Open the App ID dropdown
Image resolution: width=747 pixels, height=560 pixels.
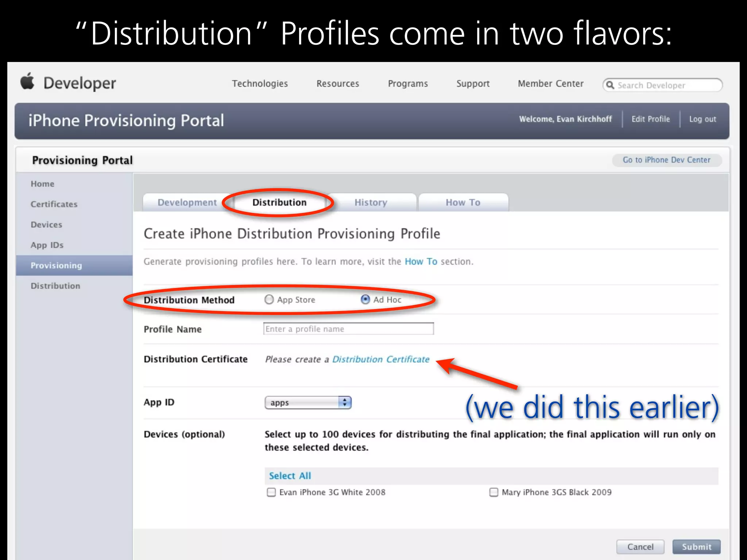click(x=308, y=402)
